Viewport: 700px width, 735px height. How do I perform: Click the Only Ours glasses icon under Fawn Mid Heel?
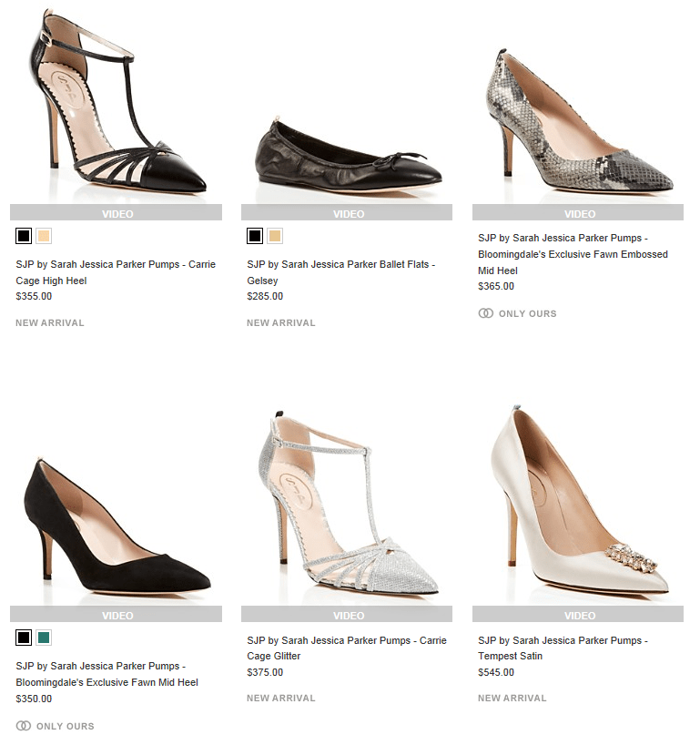click(x=22, y=726)
